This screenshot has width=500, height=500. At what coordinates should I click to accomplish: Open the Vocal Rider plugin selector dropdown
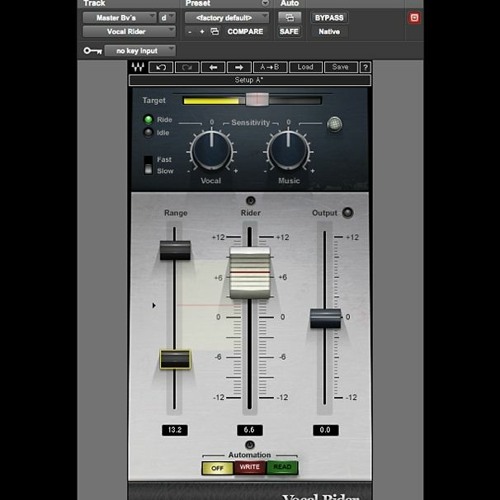point(129,32)
